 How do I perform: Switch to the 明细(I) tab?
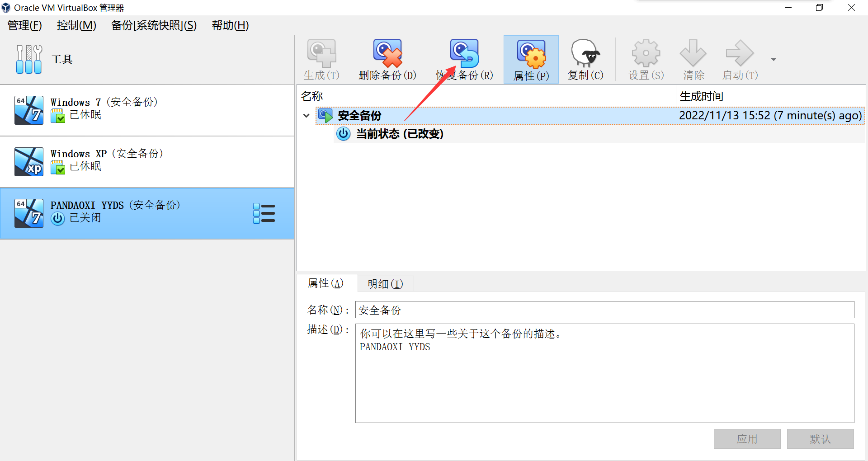(386, 284)
